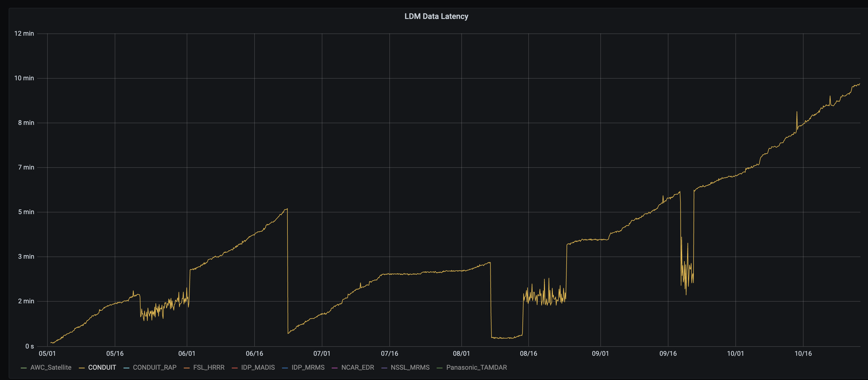Click cyan CONDUIT_RAP color line icon
The height and width of the screenshot is (380, 868).
(126, 368)
